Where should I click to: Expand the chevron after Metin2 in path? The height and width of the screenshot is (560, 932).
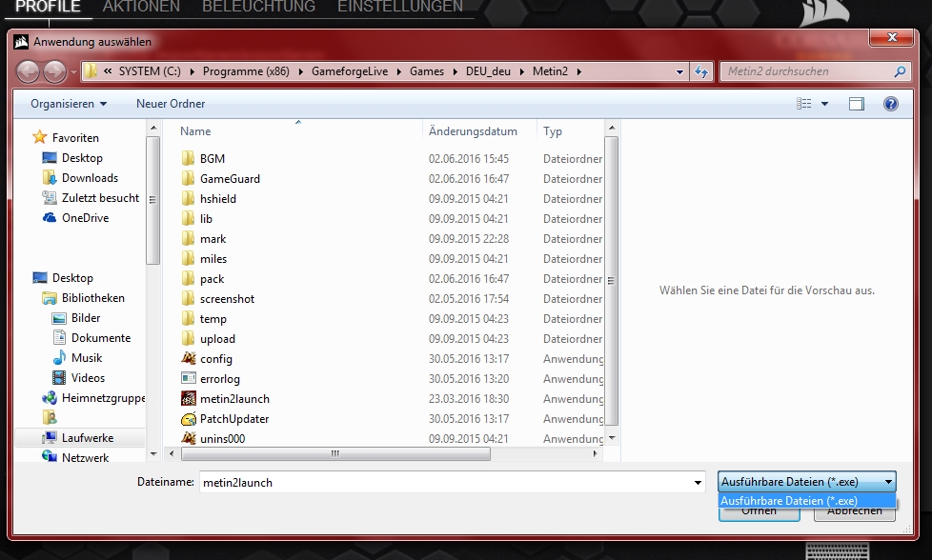tap(578, 71)
